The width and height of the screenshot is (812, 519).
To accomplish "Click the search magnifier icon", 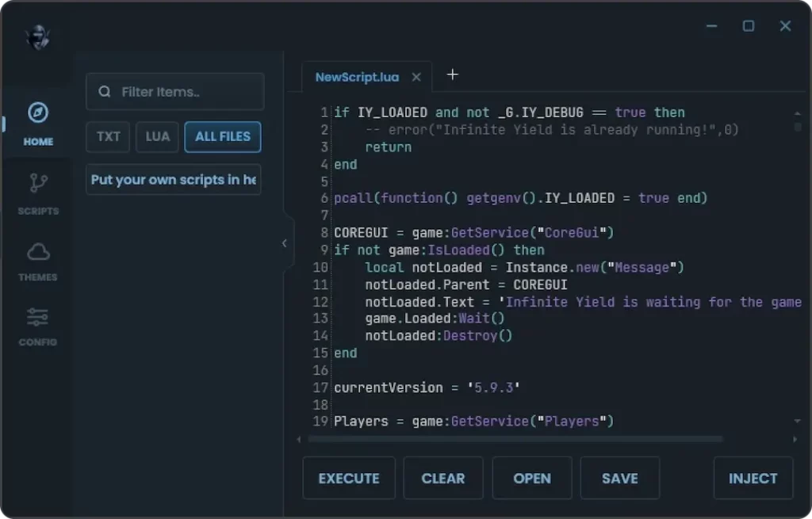I will (105, 92).
